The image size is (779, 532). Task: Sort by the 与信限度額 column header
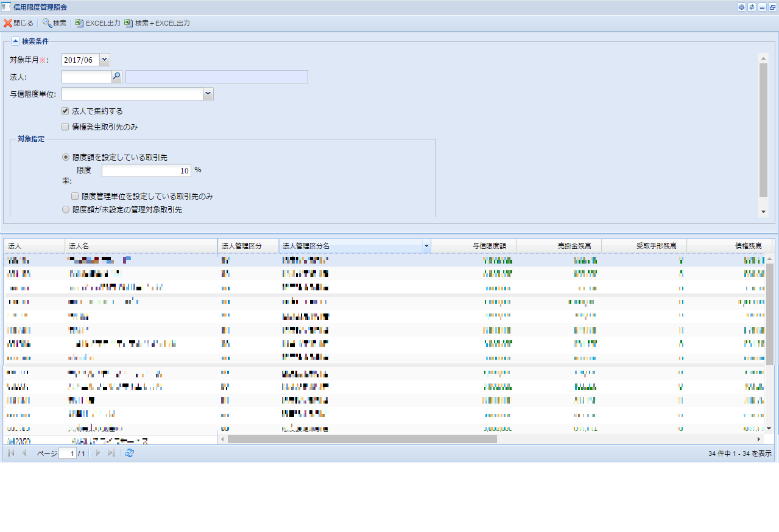[473, 246]
